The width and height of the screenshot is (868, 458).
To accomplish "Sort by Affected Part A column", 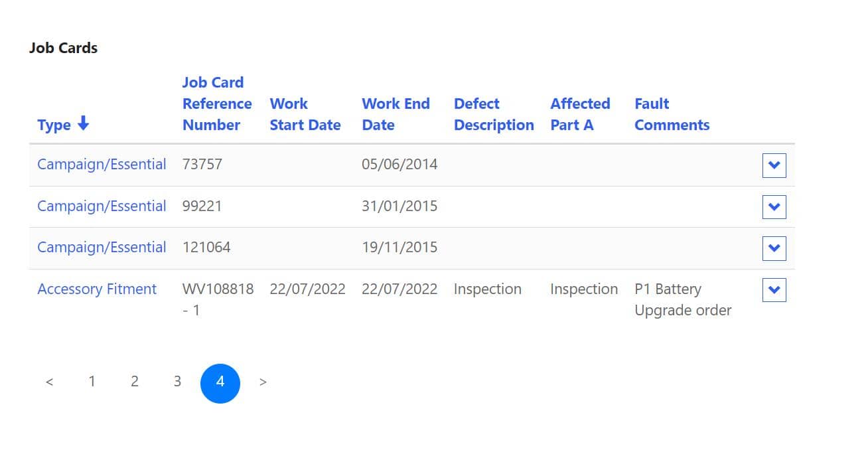I will click(580, 114).
